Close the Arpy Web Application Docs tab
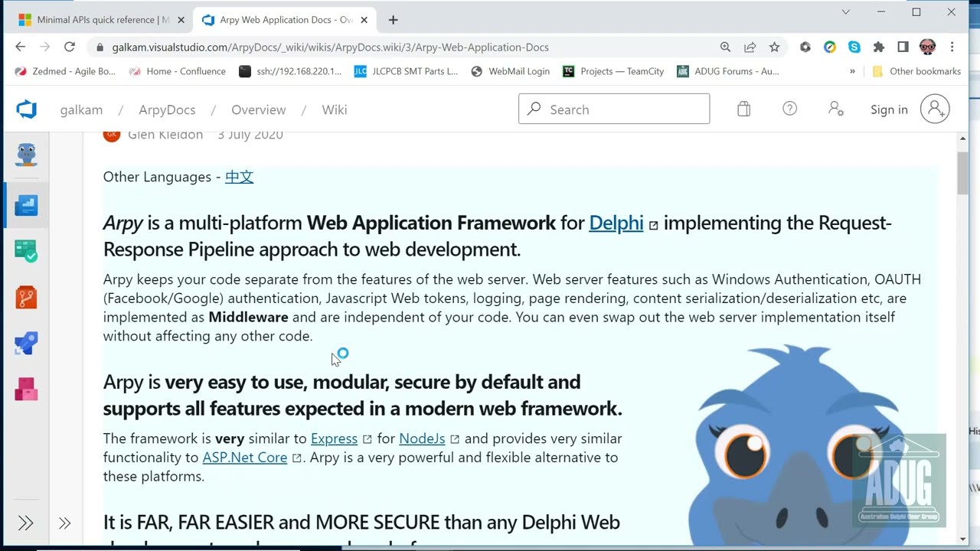 click(x=364, y=20)
